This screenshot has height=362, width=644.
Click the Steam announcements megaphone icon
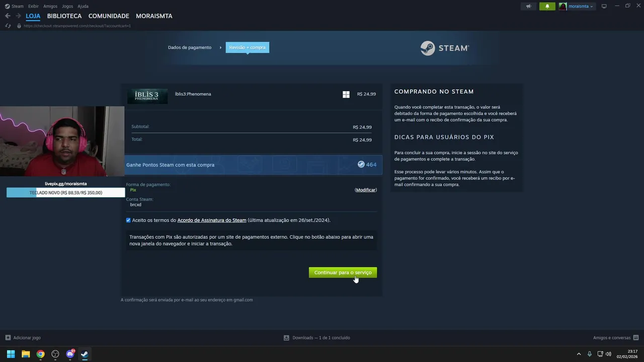[528, 6]
